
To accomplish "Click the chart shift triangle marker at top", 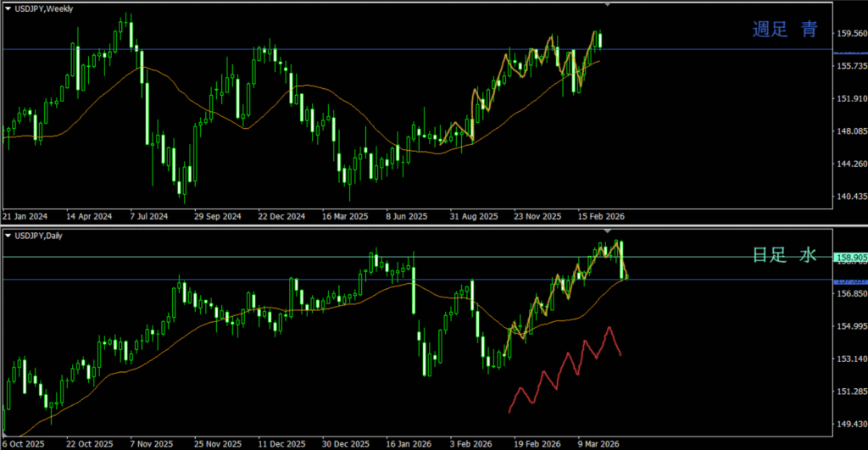I will 607,5.
